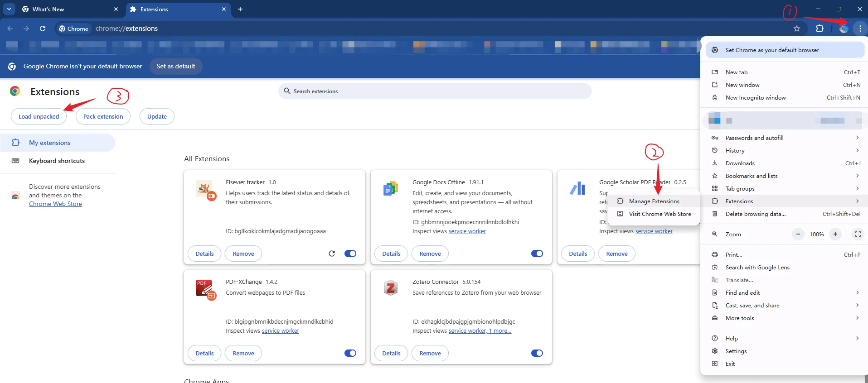
Task: Close the Extensions tab
Action: click(x=224, y=9)
